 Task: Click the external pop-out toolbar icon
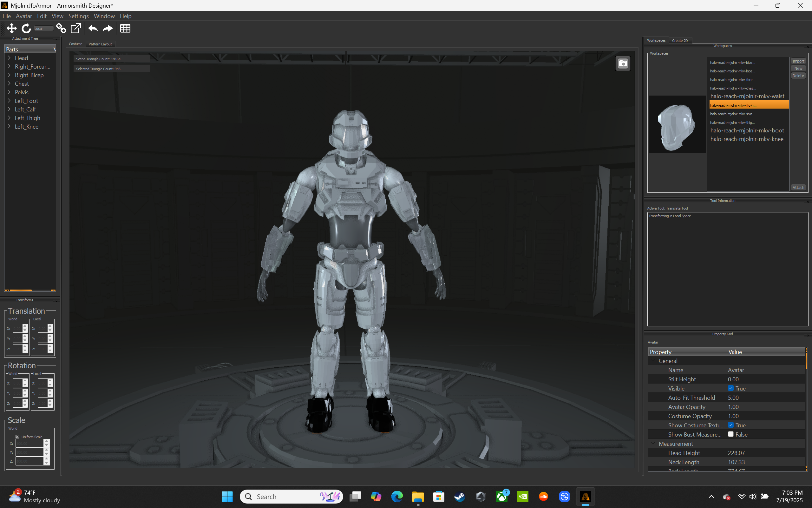point(76,29)
